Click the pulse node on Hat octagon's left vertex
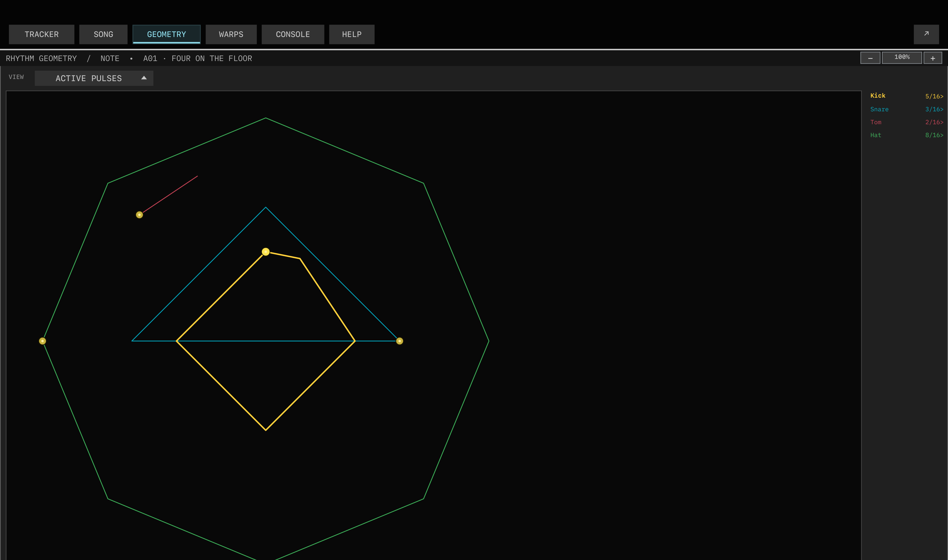The image size is (948, 560). point(42,341)
